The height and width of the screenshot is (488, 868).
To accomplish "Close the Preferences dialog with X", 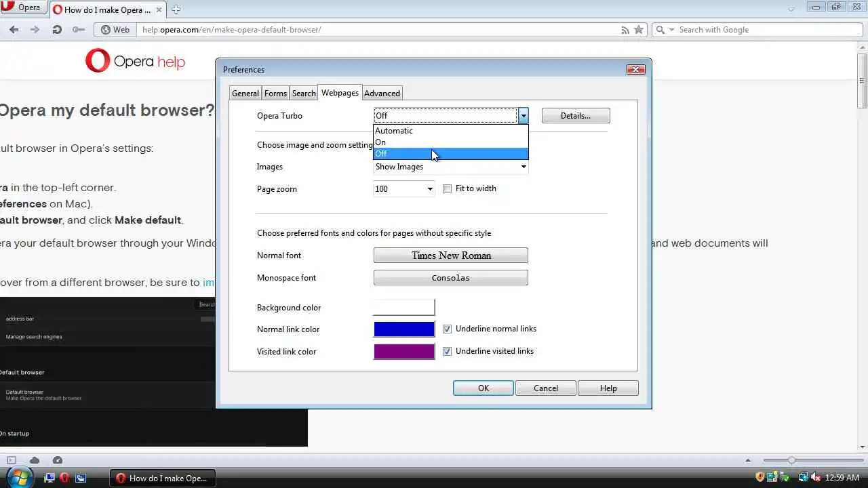I will pos(635,69).
